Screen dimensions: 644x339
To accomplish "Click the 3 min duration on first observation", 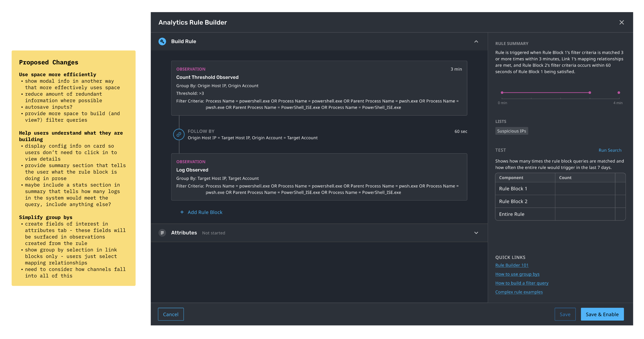I will (456, 69).
